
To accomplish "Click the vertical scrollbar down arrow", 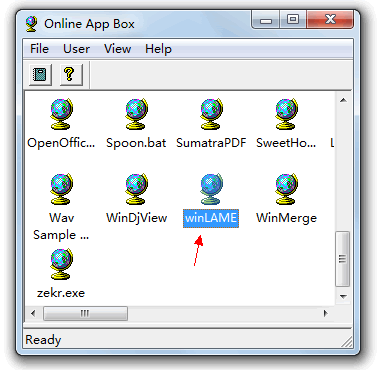I will (343, 296).
